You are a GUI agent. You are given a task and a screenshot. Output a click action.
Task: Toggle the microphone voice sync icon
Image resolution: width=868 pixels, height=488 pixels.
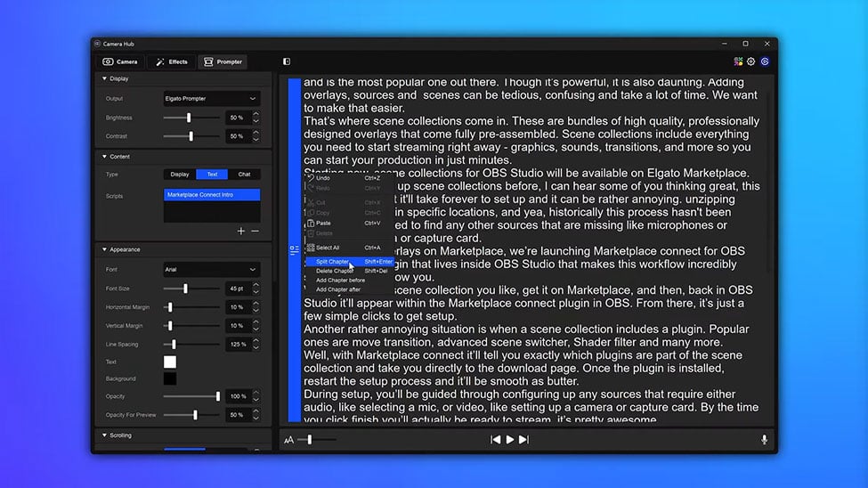coord(765,440)
